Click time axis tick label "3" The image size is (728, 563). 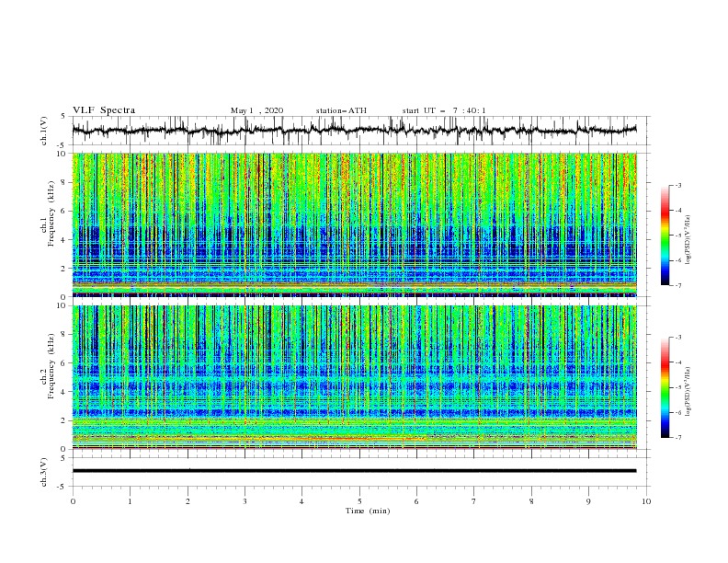click(x=245, y=501)
